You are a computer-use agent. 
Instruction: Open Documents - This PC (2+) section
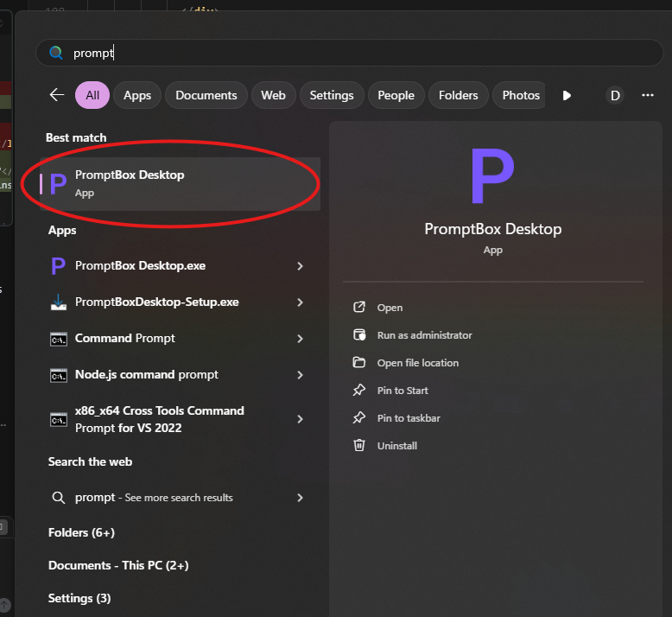(x=118, y=565)
